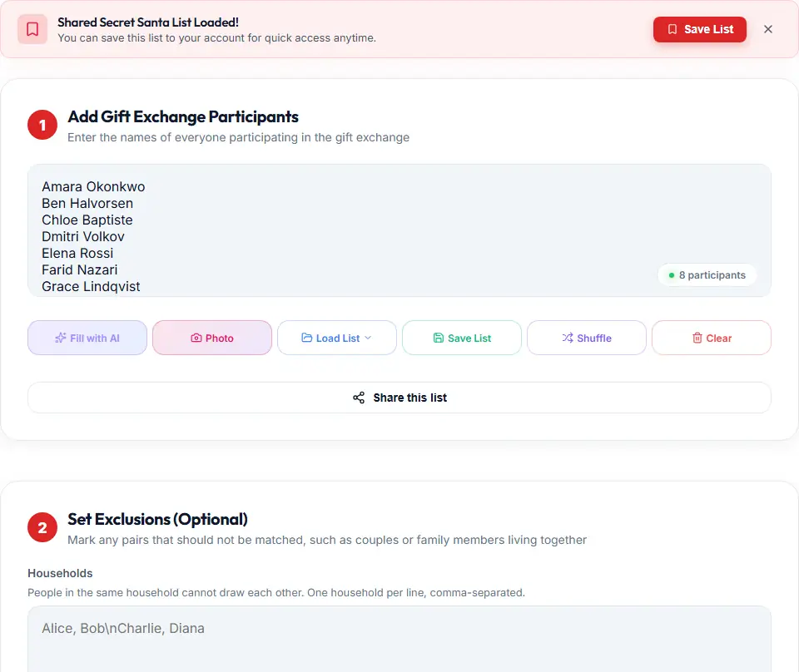This screenshot has height=672, width=799.
Task: Click the name Grace Lindqvist
Action: click(91, 287)
